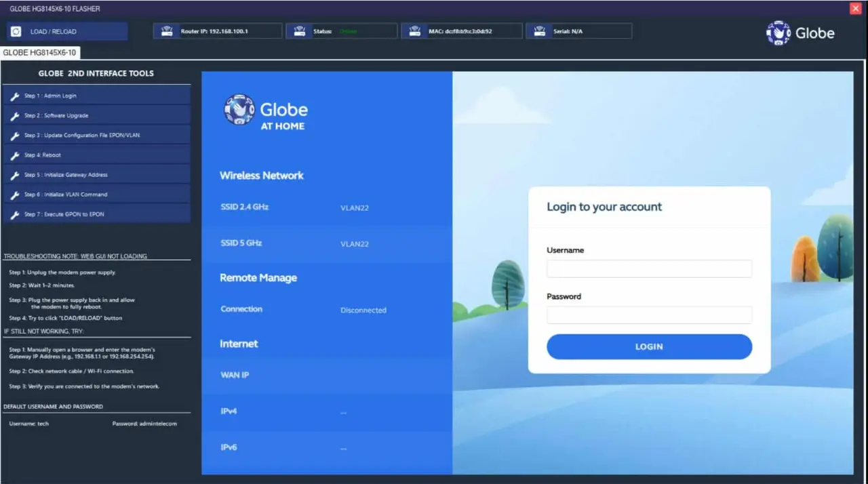
Task: Run Step 7 : Execute GPON to EPON
Action: pos(96,214)
